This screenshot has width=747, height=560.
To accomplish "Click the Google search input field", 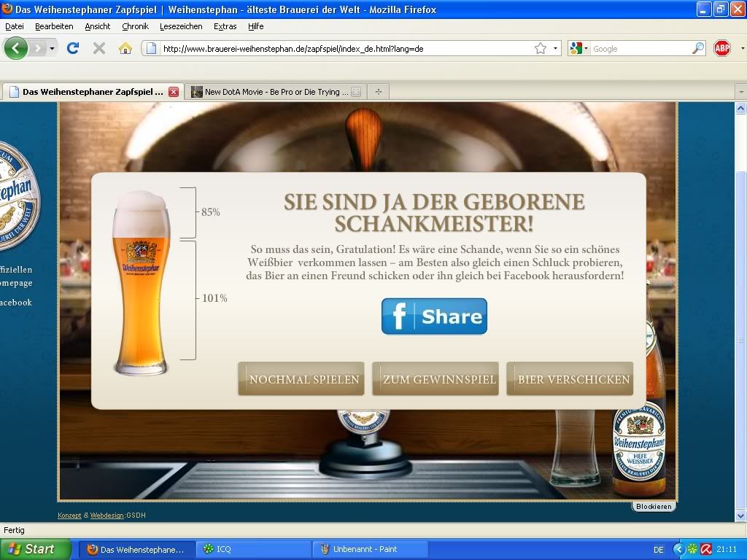I will point(640,49).
